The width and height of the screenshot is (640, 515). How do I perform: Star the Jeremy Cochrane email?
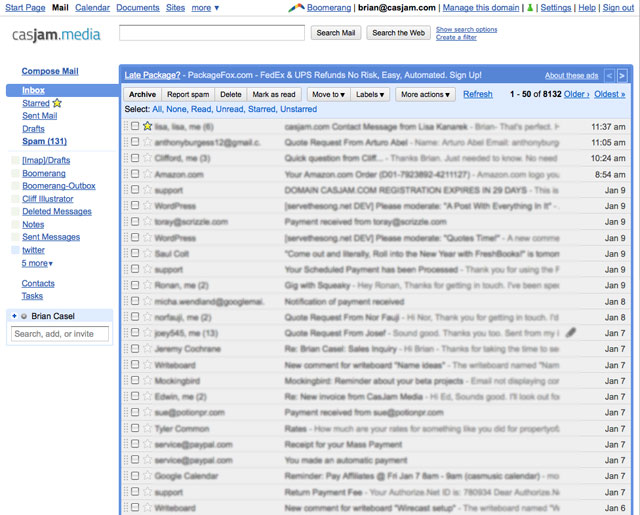pos(147,349)
